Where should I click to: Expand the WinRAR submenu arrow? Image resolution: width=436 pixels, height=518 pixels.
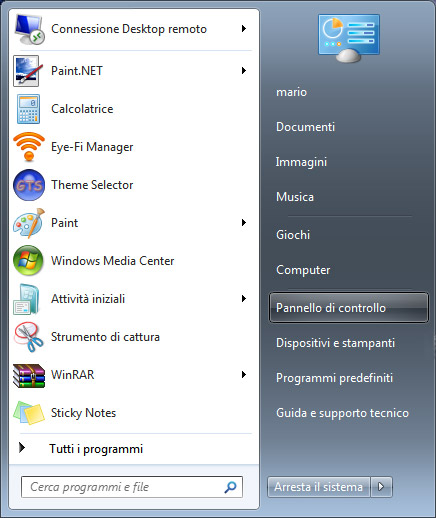(244, 375)
